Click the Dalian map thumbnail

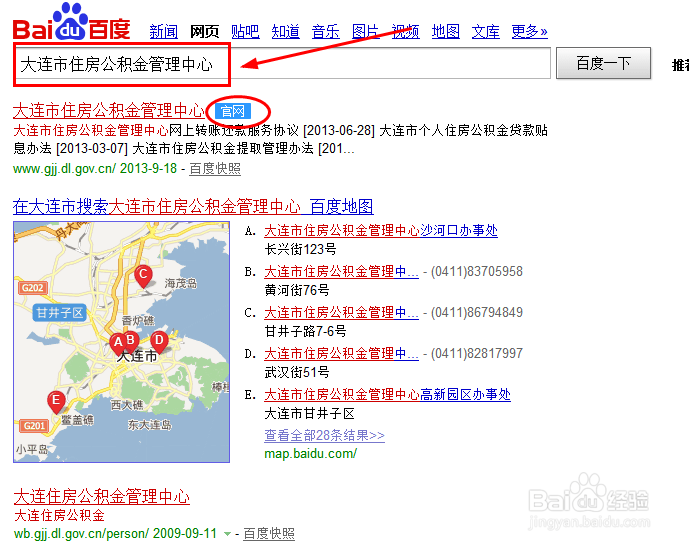coord(121,342)
